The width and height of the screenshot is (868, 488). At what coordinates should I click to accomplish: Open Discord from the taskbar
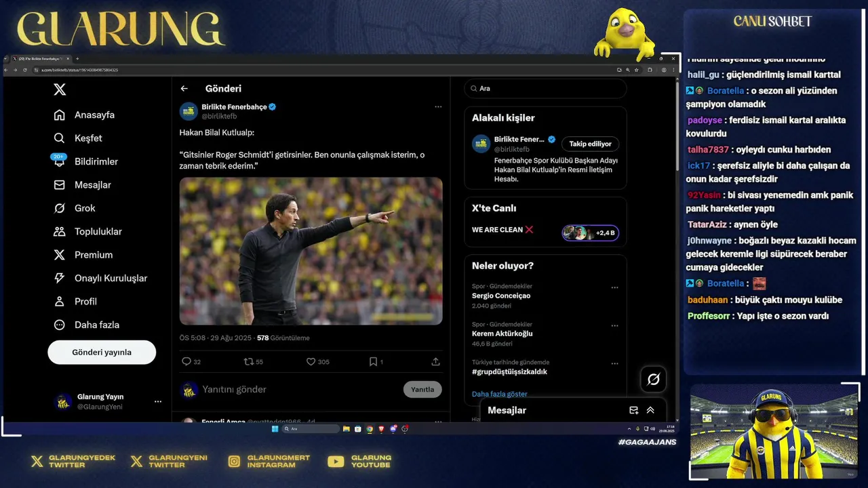tap(393, 428)
